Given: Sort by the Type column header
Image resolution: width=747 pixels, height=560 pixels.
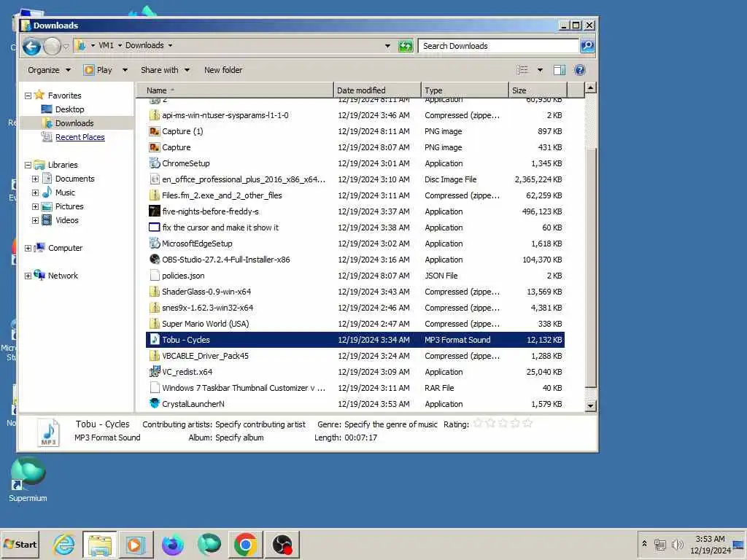Looking at the screenshot, I should 465,90.
